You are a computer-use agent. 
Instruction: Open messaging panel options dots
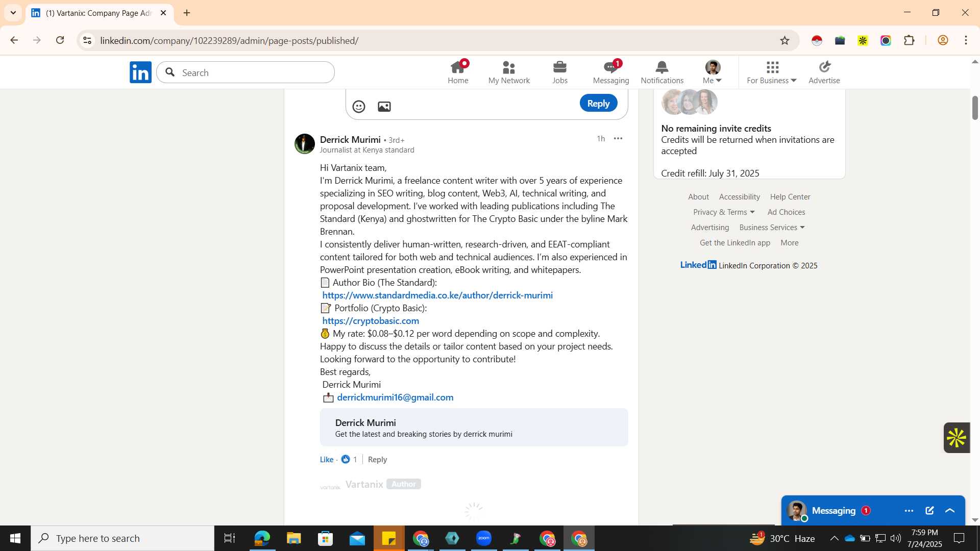coord(909,511)
